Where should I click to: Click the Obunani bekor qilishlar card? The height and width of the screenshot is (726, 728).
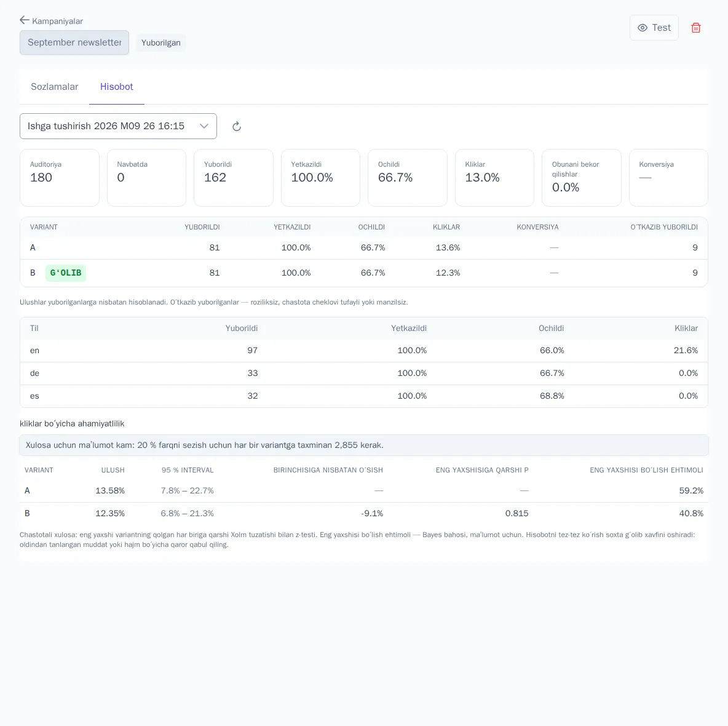pos(581,177)
